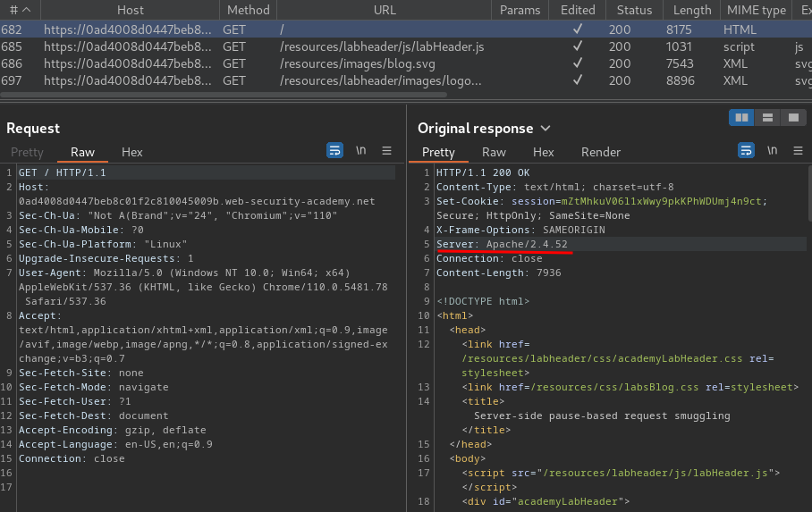Click labsBlog.css stylesheet link line
The width and height of the screenshot is (812, 512).
tap(630, 387)
